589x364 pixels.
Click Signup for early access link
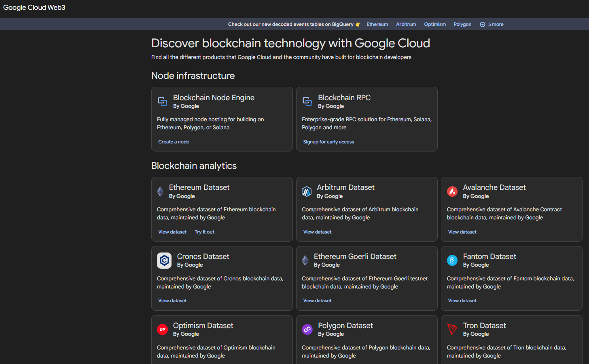328,142
